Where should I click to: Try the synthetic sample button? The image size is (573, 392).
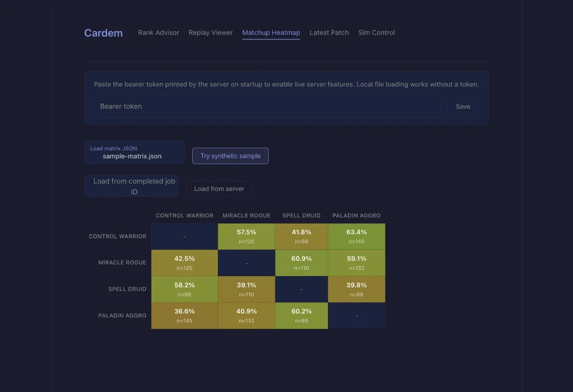[x=230, y=156]
